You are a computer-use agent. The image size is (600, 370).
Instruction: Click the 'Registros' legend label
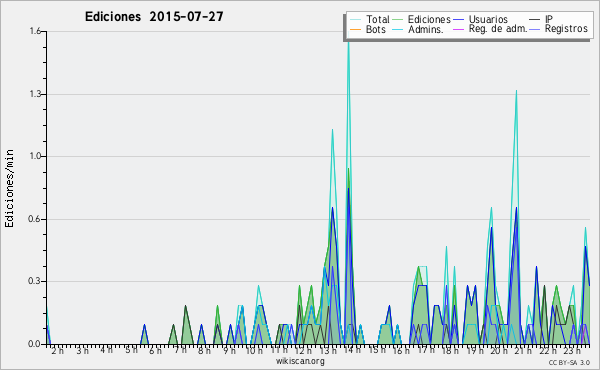tap(566, 29)
